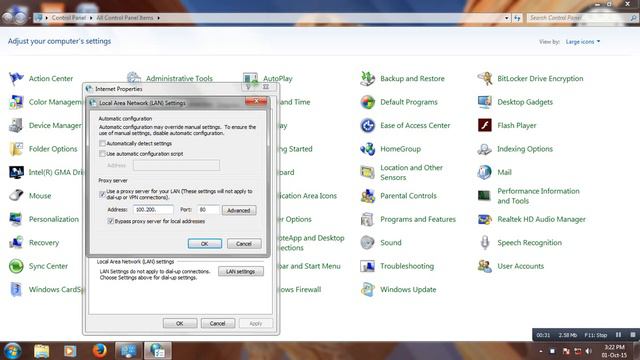This screenshot has height=360, width=640.
Task: Launch Firefox from taskbar
Action: coord(99,351)
